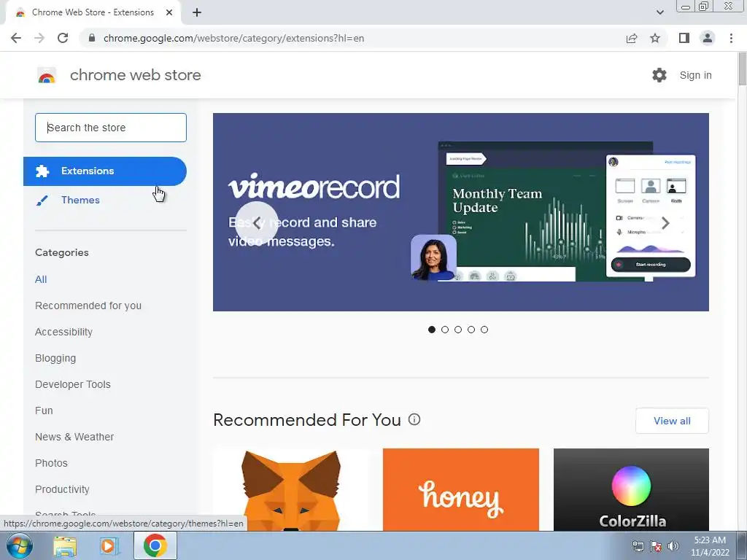Jump to the fourth carousel dot
This screenshot has width=747, height=560.
click(x=471, y=330)
